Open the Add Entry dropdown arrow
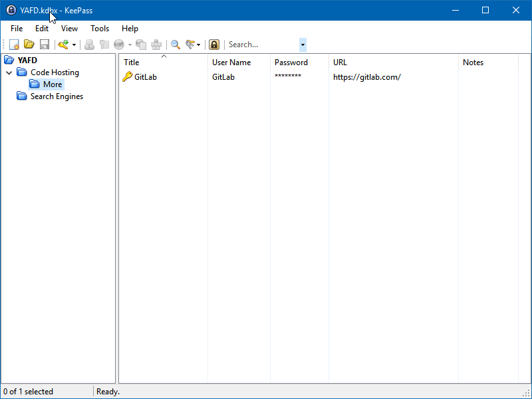532x399 pixels. [74, 45]
